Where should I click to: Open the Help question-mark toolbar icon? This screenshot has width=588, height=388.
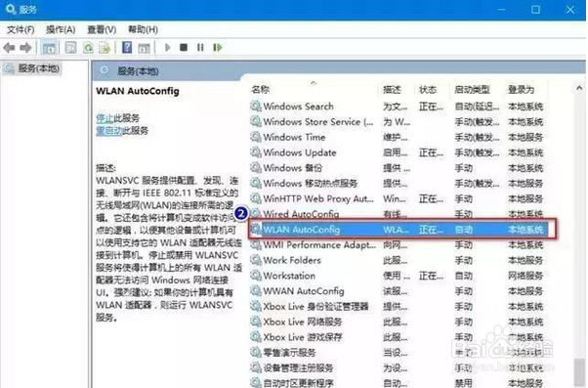(x=127, y=48)
